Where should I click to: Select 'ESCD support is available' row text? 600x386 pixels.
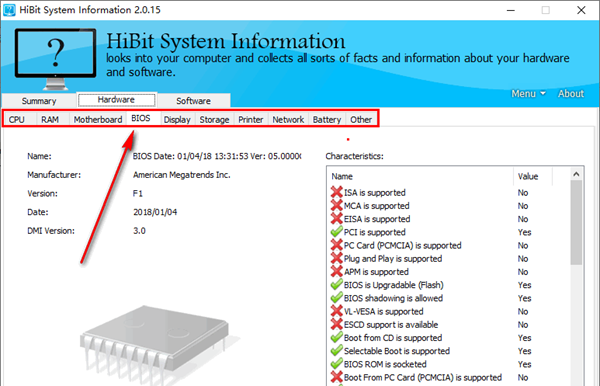click(x=391, y=324)
